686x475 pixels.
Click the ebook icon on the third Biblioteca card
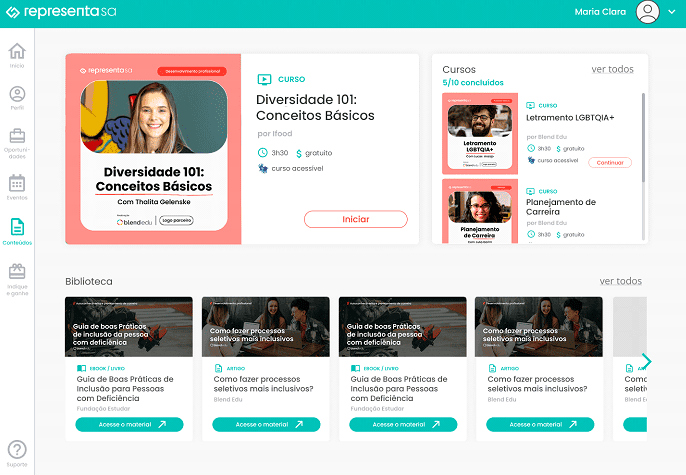pos(355,368)
